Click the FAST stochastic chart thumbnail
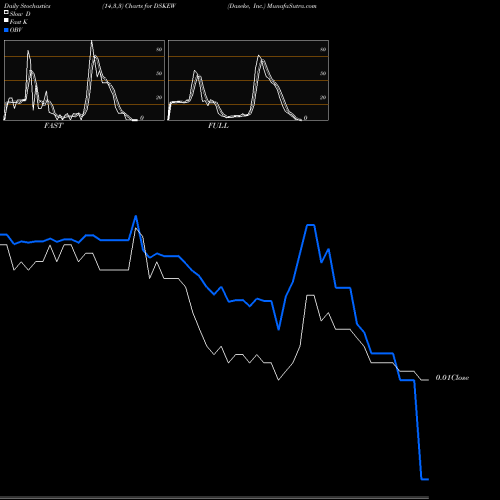 (84, 80)
